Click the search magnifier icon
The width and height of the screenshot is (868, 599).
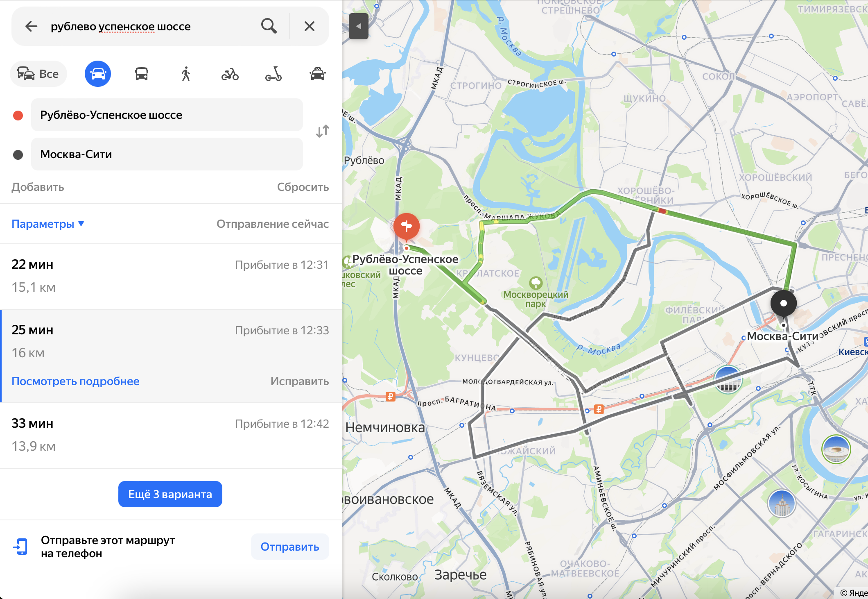pyautogui.click(x=269, y=26)
